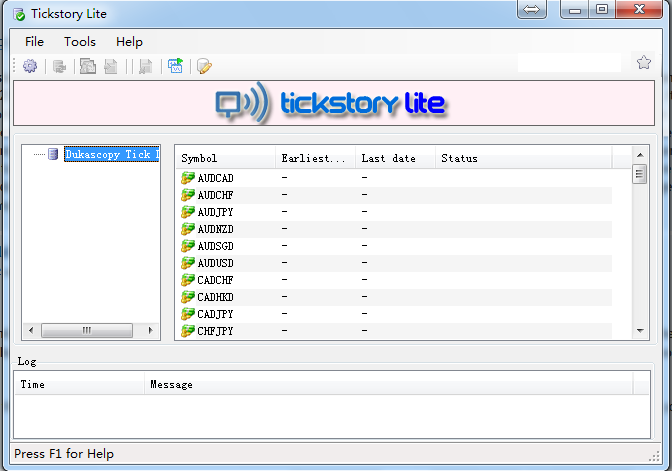Click the tree panel horizontal scrollbar thumb

click(x=87, y=330)
